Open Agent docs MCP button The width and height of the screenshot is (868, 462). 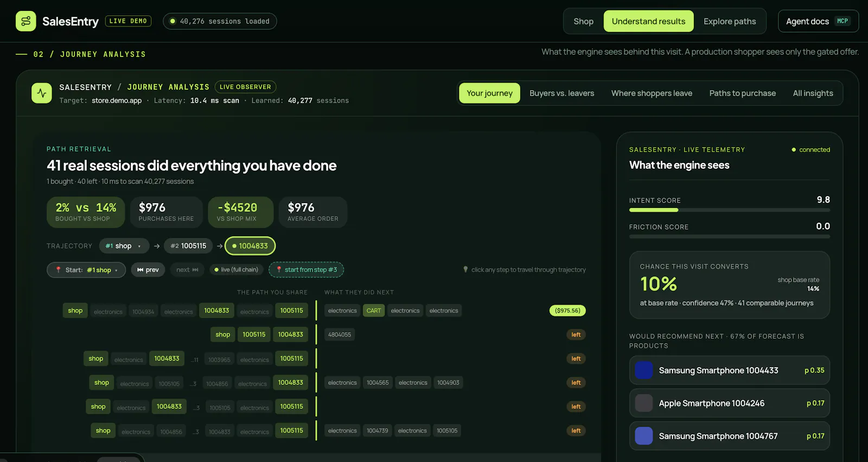click(x=818, y=21)
